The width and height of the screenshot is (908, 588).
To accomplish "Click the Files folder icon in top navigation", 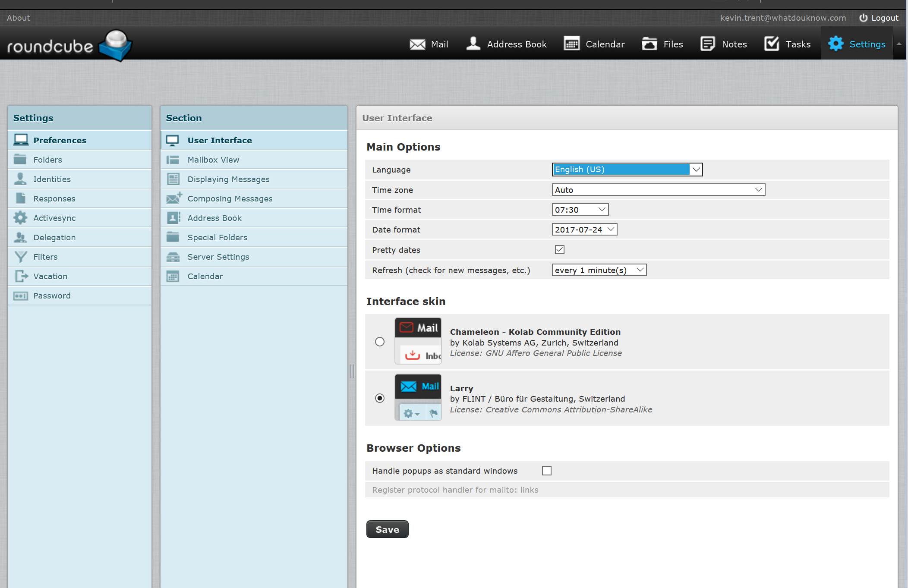I will pyautogui.click(x=649, y=44).
